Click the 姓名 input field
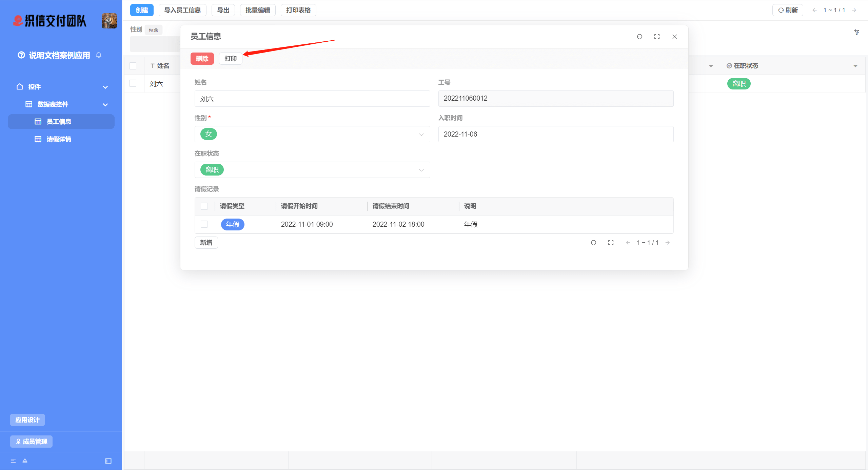Image resolution: width=868 pixels, height=470 pixels. pyautogui.click(x=312, y=99)
